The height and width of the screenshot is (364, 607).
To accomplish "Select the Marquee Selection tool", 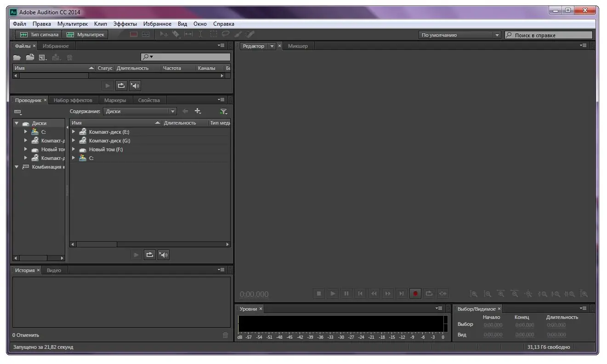I will [213, 34].
